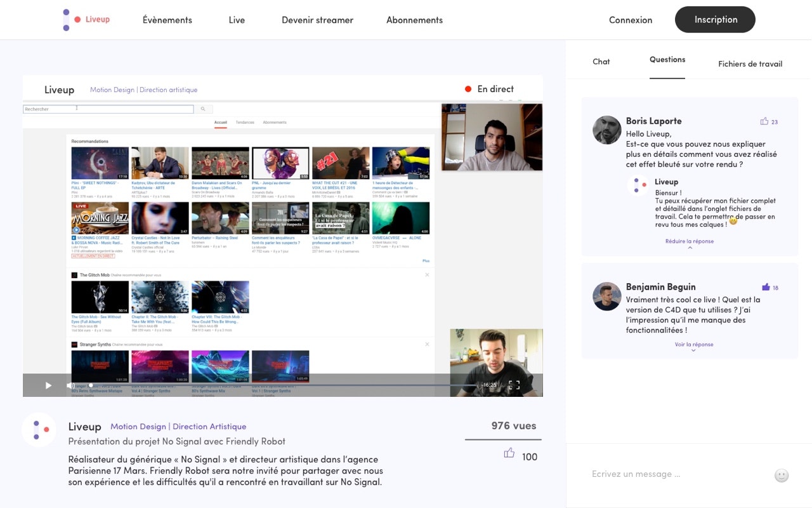This screenshot has height=508, width=812.
Task: Click Boris Laporte's profile avatar
Action: tap(606, 130)
